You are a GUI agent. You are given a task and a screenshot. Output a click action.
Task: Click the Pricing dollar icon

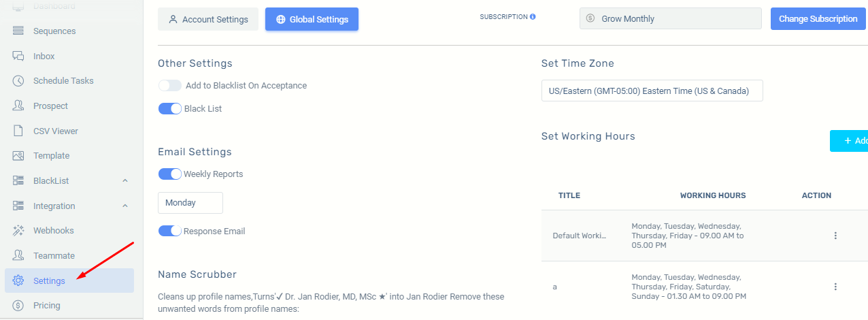click(18, 306)
